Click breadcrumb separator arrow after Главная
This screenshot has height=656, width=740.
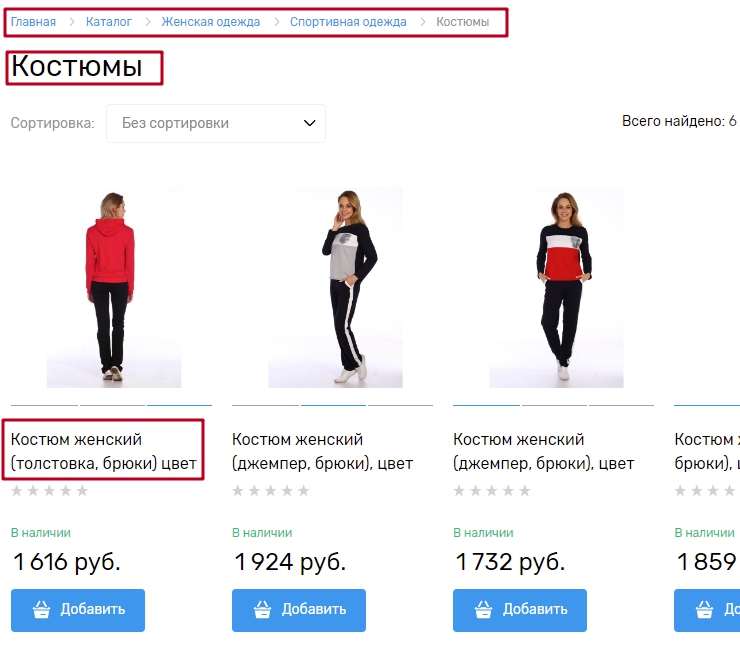[x=71, y=22]
